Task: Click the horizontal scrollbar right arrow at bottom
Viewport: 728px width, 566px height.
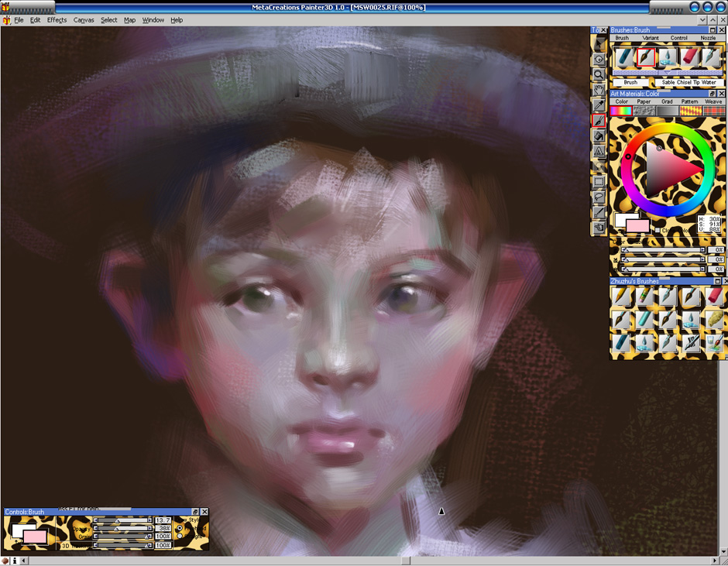Action: [x=715, y=561]
